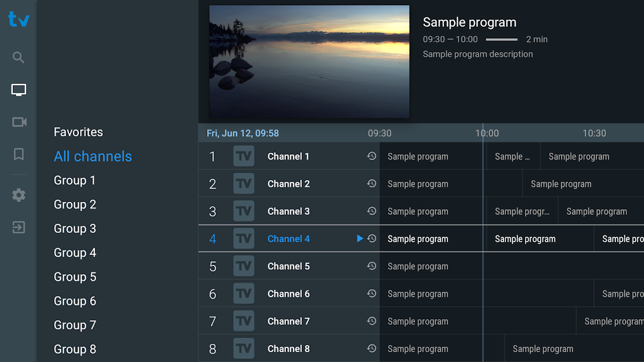Toggle catch-up for Channel 8

click(372, 348)
